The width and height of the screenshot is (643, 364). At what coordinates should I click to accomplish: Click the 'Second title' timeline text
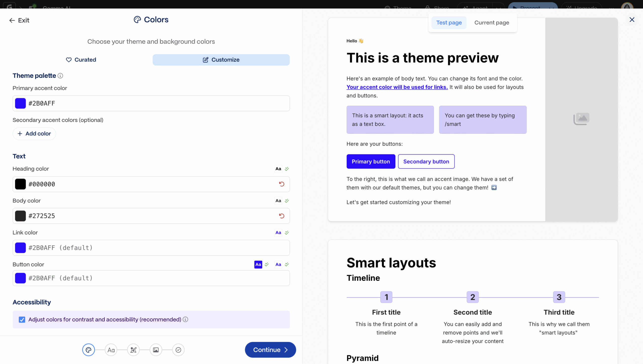point(473,312)
